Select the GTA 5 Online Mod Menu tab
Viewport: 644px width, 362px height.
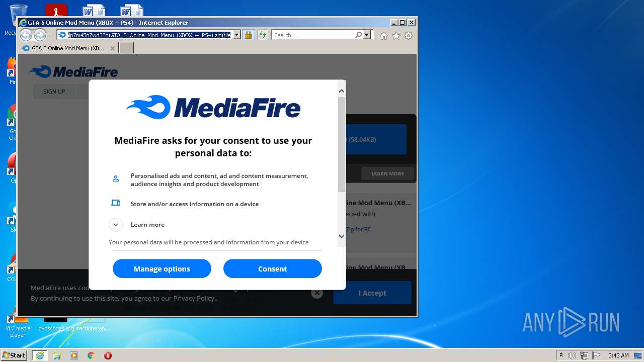coord(68,48)
